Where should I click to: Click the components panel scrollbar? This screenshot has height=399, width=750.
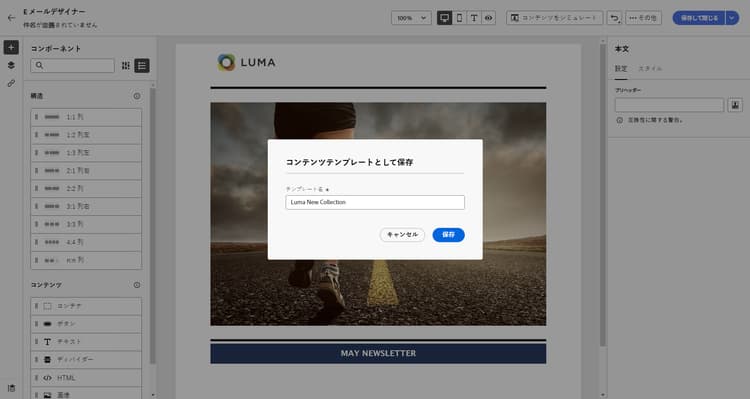click(153, 225)
